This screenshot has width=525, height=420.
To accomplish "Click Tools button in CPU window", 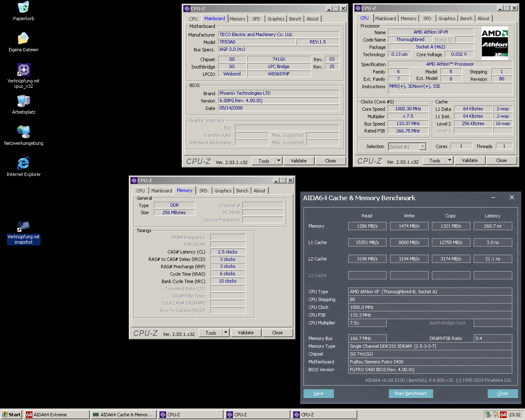I will [x=435, y=160].
